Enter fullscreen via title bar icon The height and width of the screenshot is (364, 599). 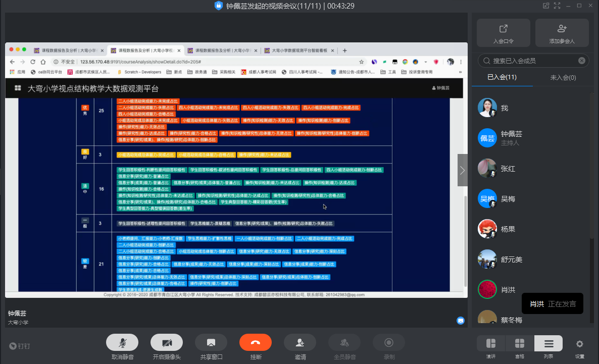click(557, 6)
